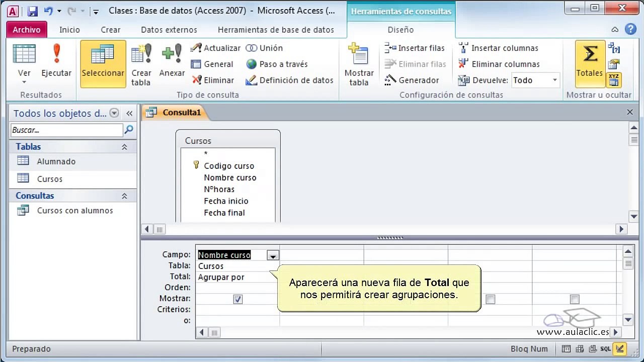Click the Paso a través option

click(x=277, y=64)
